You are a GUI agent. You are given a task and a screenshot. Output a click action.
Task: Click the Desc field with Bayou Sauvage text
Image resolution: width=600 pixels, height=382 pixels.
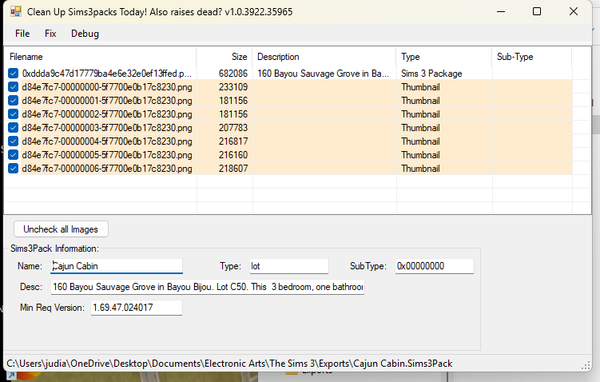pos(207,287)
